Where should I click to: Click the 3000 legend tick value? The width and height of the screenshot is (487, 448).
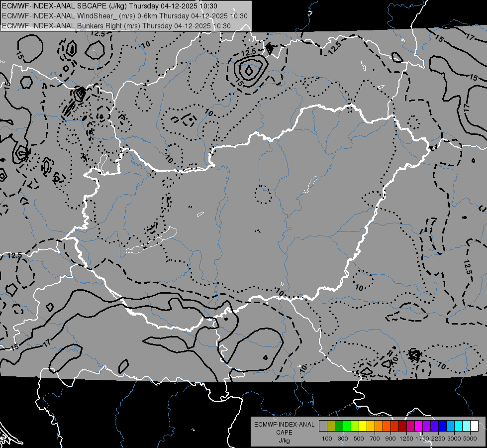(454, 439)
